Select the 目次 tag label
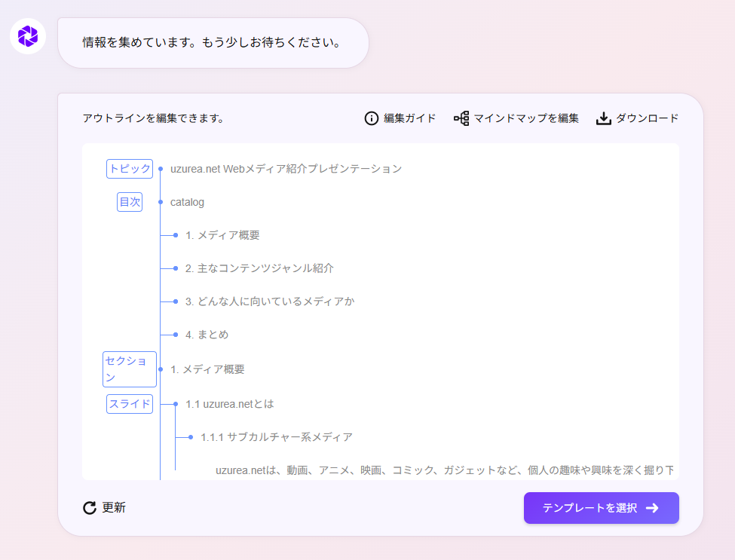The image size is (735, 560). (130, 202)
